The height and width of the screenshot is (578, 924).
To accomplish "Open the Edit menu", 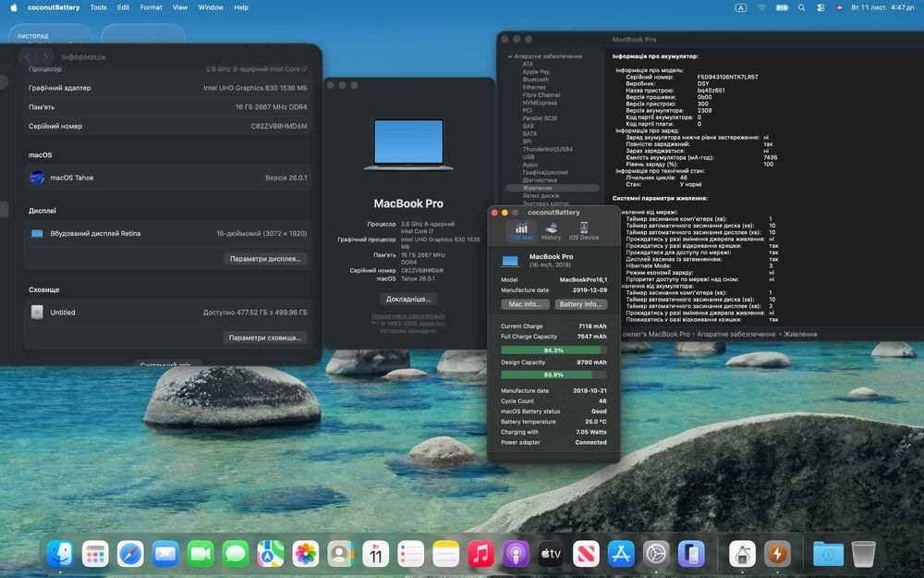I will point(123,7).
